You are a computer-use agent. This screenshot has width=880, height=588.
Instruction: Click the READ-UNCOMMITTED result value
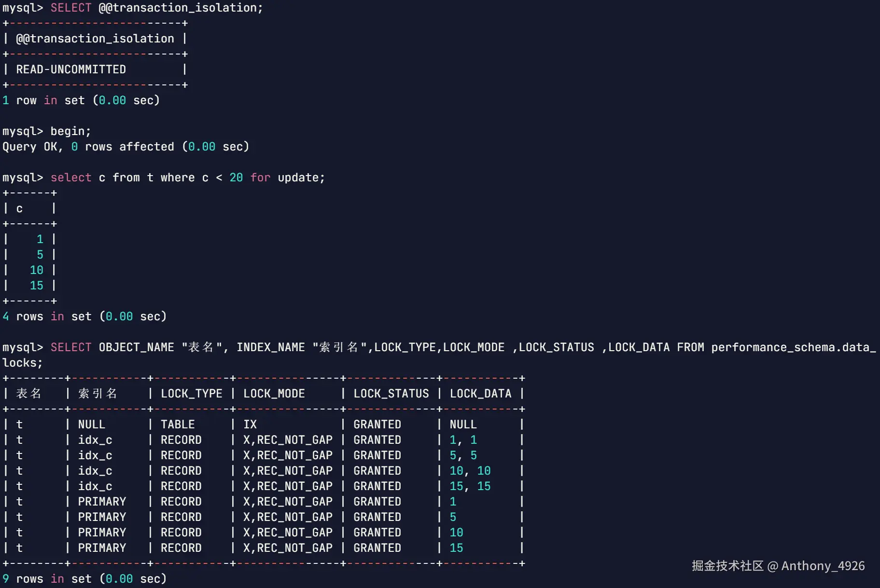coord(71,69)
